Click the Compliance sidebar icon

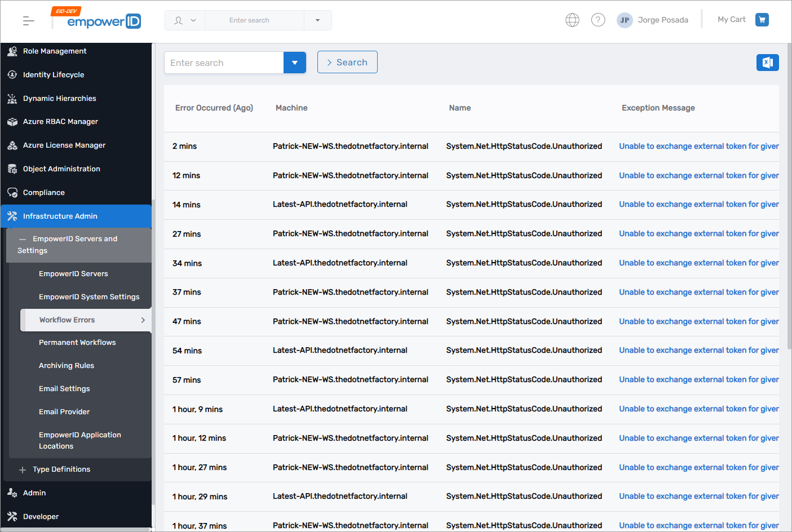tap(12, 192)
